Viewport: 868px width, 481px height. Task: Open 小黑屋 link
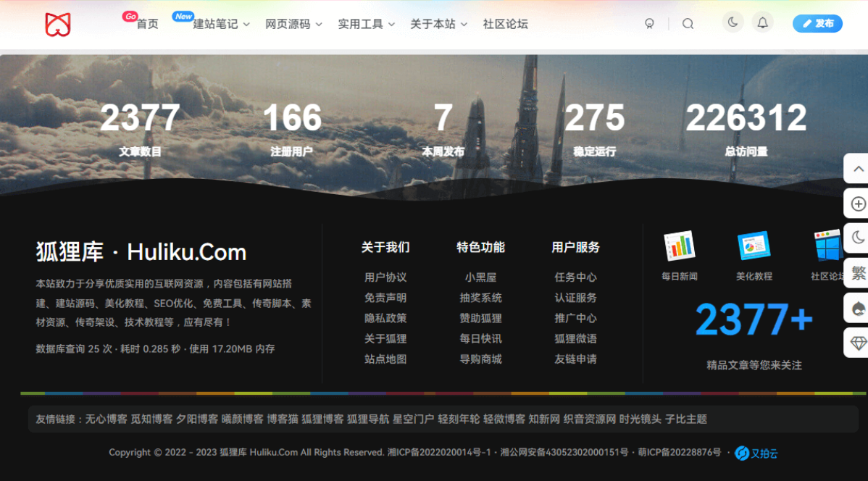click(480, 277)
